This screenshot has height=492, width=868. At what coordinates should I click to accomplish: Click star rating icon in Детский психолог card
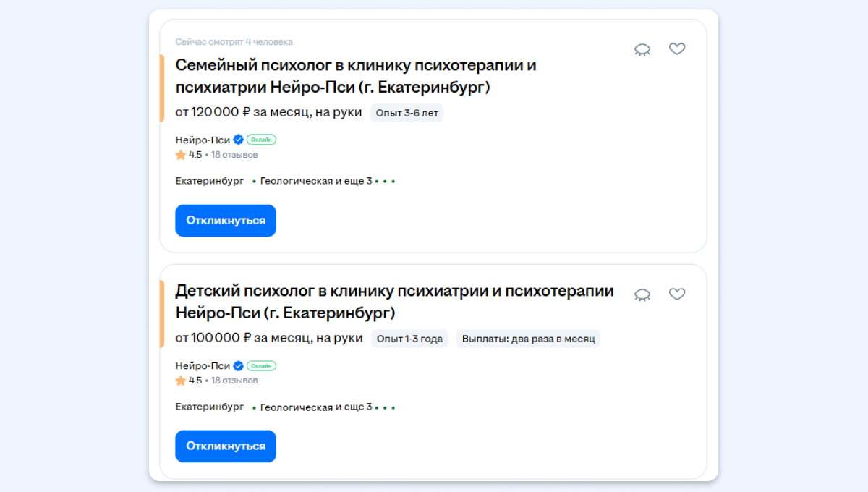[x=181, y=381]
